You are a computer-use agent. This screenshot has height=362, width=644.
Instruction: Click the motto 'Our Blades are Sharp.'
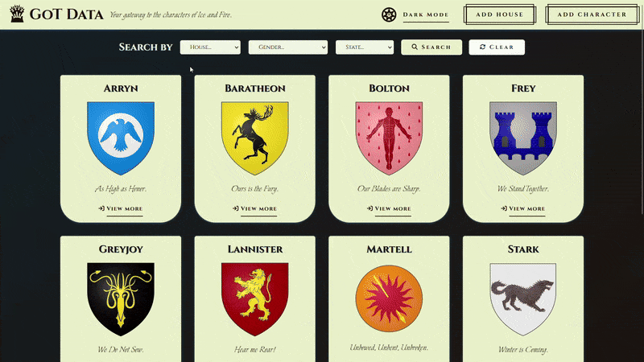tap(389, 189)
